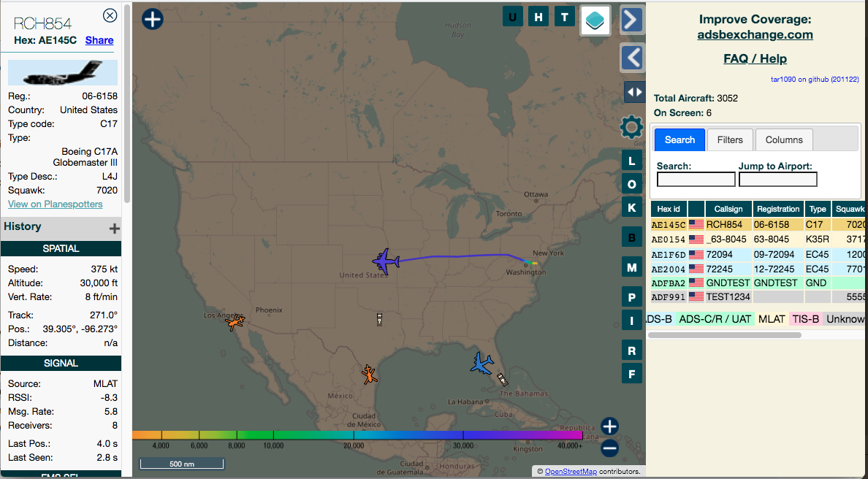Click the F map button
Image resolution: width=868 pixels, height=479 pixels.
631,374
